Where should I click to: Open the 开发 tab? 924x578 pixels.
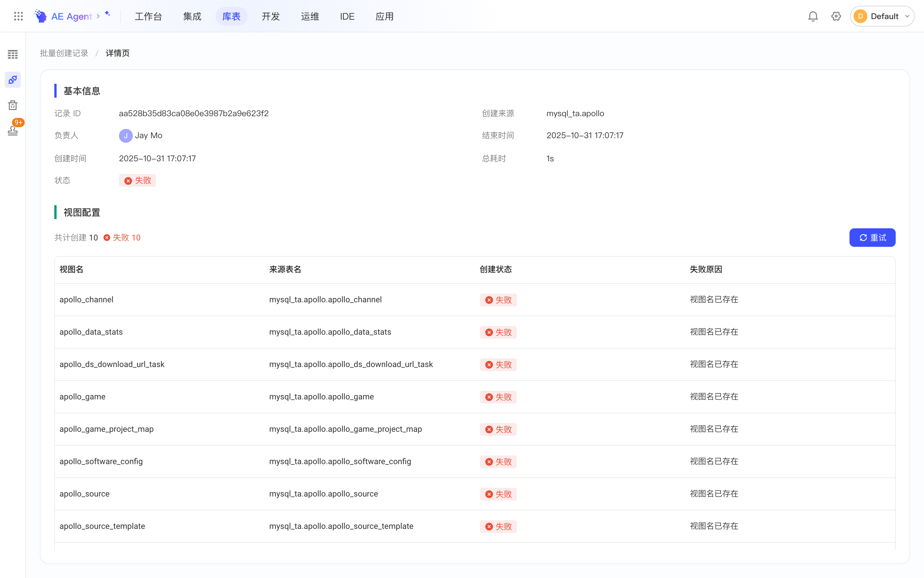point(271,16)
